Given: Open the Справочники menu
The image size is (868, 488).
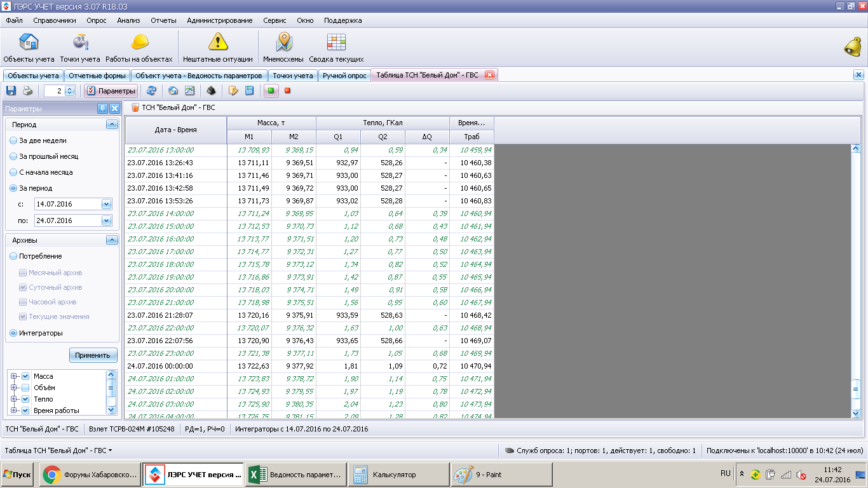Looking at the screenshot, I should tap(55, 20).
